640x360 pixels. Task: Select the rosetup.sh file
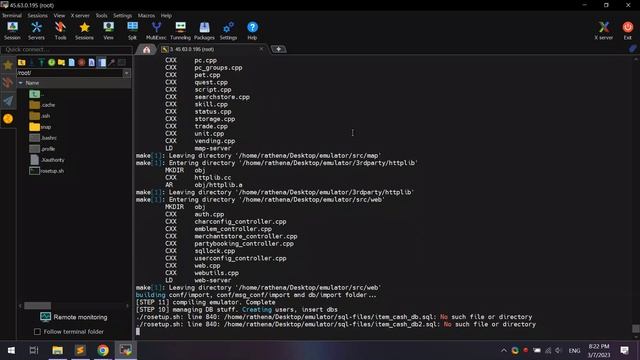point(47,171)
